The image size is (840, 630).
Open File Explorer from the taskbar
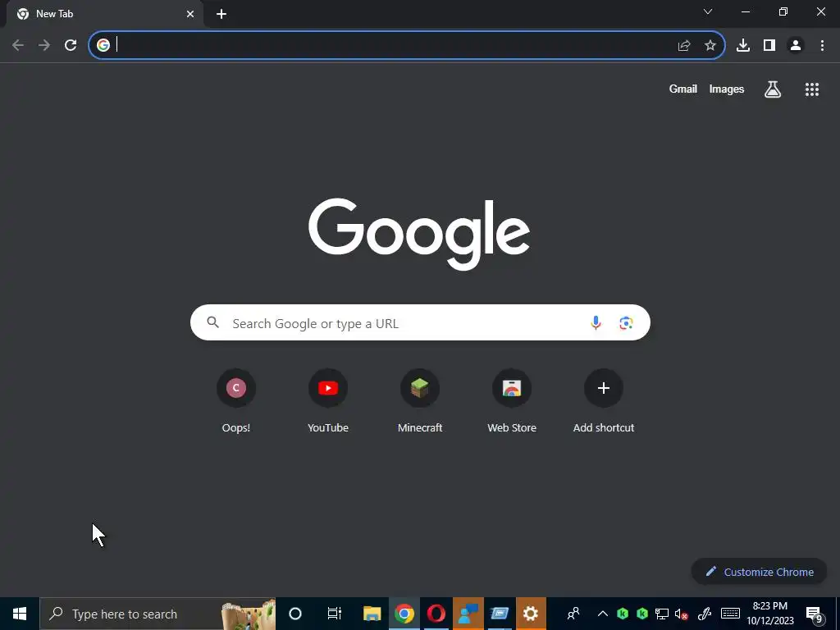pyautogui.click(x=372, y=614)
